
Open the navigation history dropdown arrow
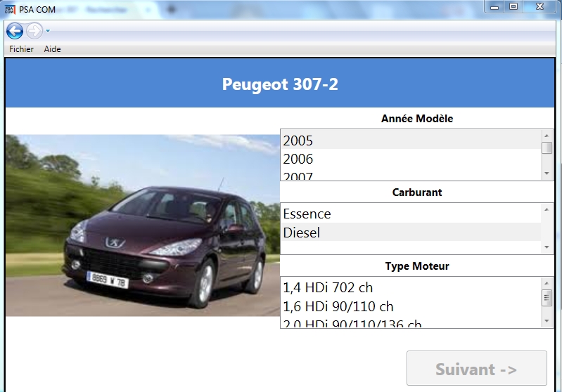[x=48, y=31]
